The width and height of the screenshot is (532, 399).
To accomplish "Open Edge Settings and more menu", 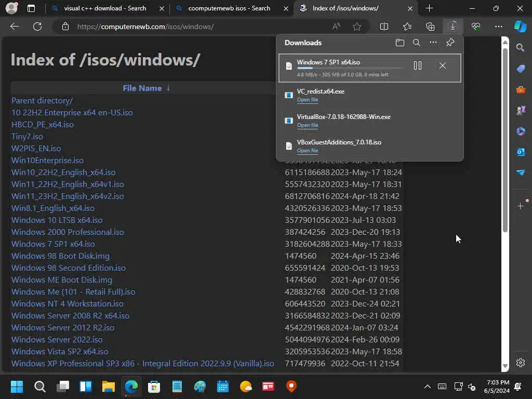I will point(498,26).
